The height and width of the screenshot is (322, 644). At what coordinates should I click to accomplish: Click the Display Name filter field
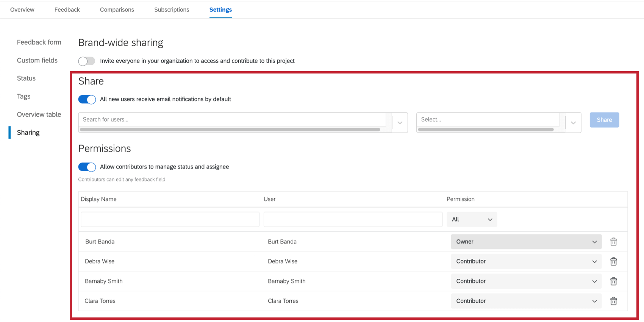(x=170, y=219)
